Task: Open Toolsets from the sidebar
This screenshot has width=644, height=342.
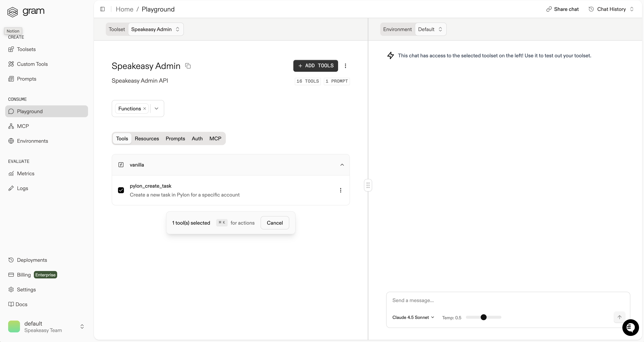Action: [26, 49]
